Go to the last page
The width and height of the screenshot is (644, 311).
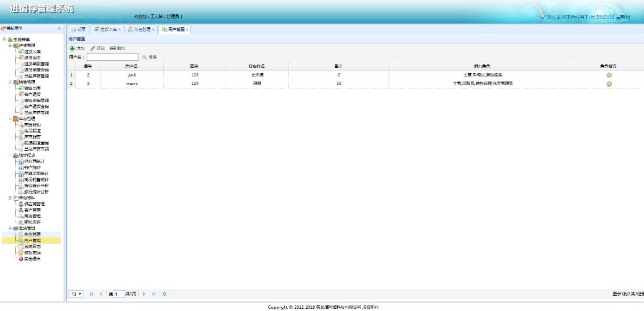coord(154,294)
